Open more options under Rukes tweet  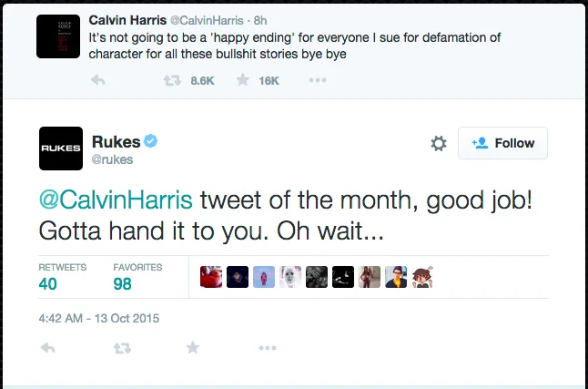267,348
